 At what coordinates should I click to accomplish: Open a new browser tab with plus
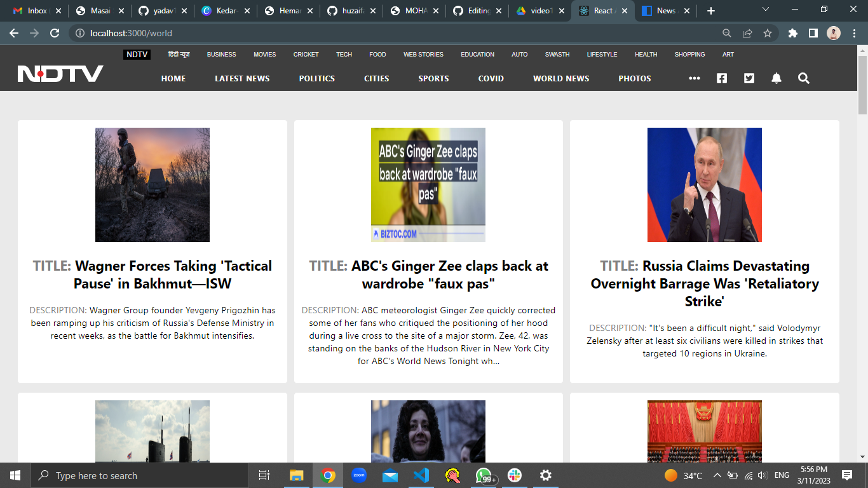tap(711, 11)
